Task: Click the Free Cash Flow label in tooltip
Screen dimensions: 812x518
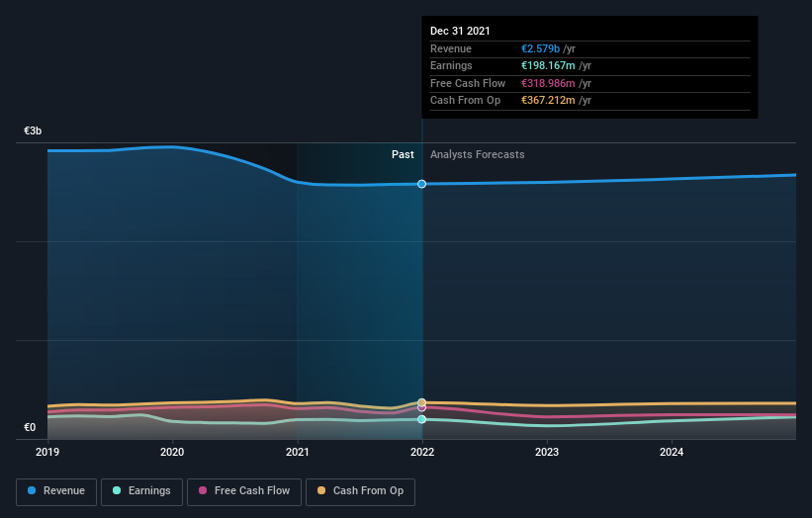Action: 468,83
